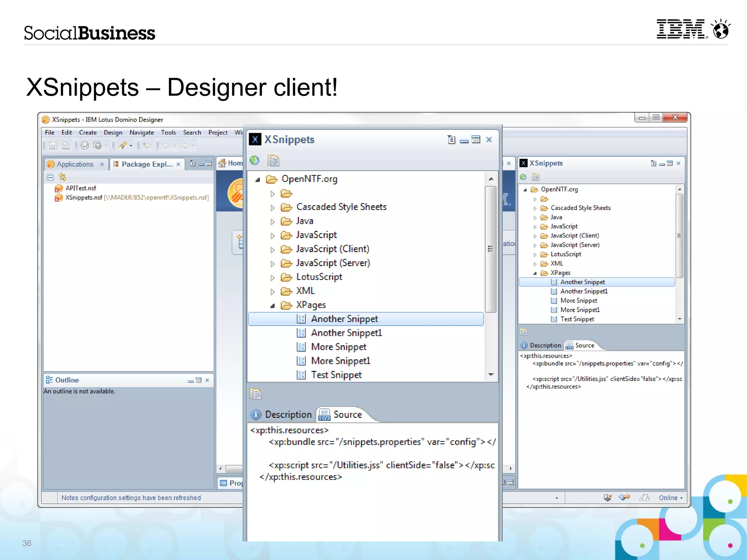
Task: Click the collapse all icon in Applications navigator
Action: pyautogui.click(x=50, y=178)
